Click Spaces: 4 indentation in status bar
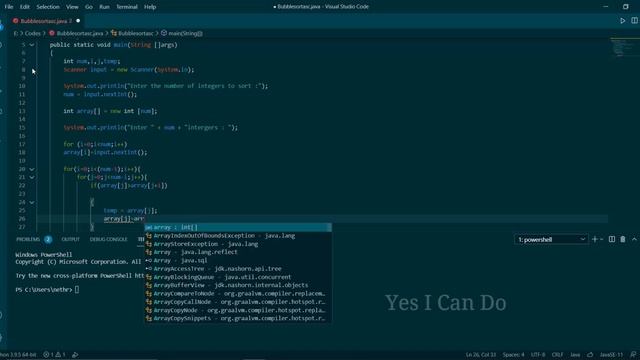 point(513,355)
